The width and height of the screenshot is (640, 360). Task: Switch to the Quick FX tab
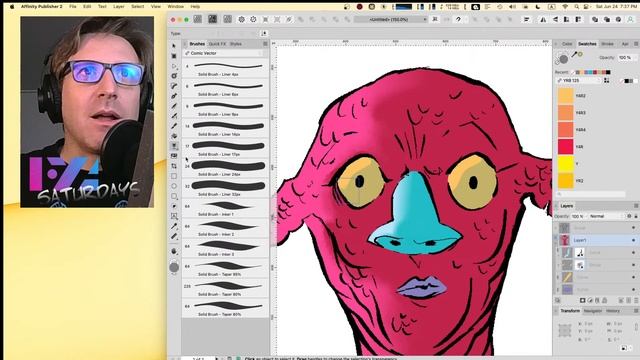(x=217, y=44)
